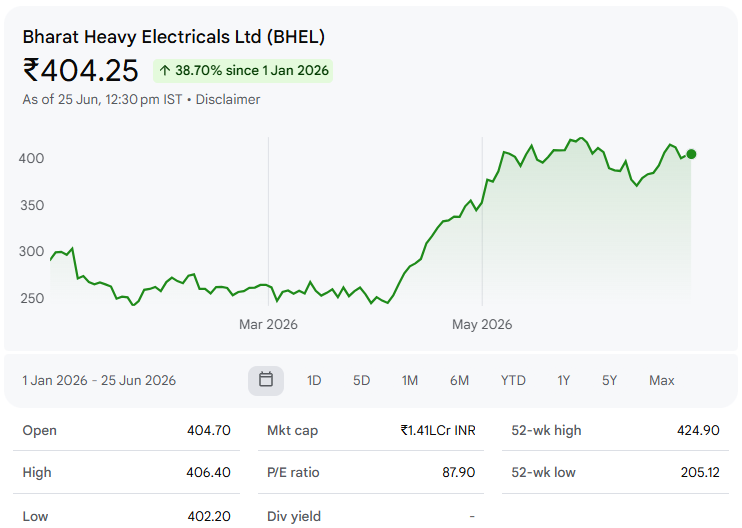Click the Mkt cap label
This screenshot has width=742, height=528.
pos(292,431)
